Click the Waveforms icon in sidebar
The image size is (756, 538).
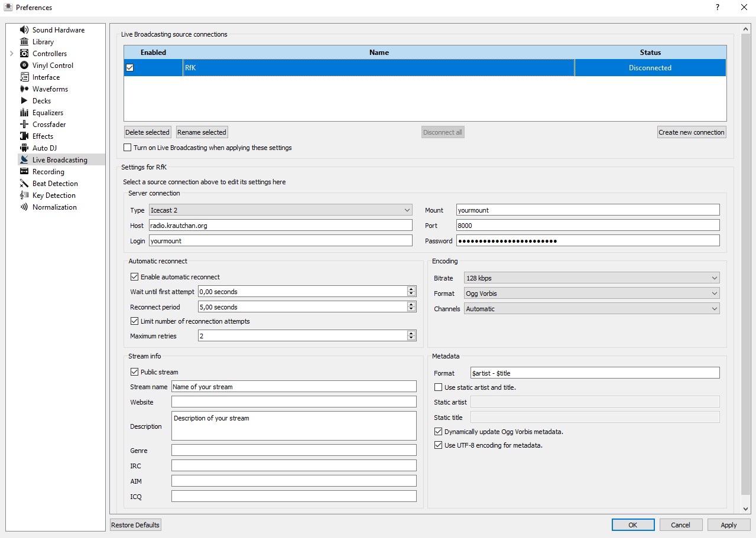(x=24, y=89)
